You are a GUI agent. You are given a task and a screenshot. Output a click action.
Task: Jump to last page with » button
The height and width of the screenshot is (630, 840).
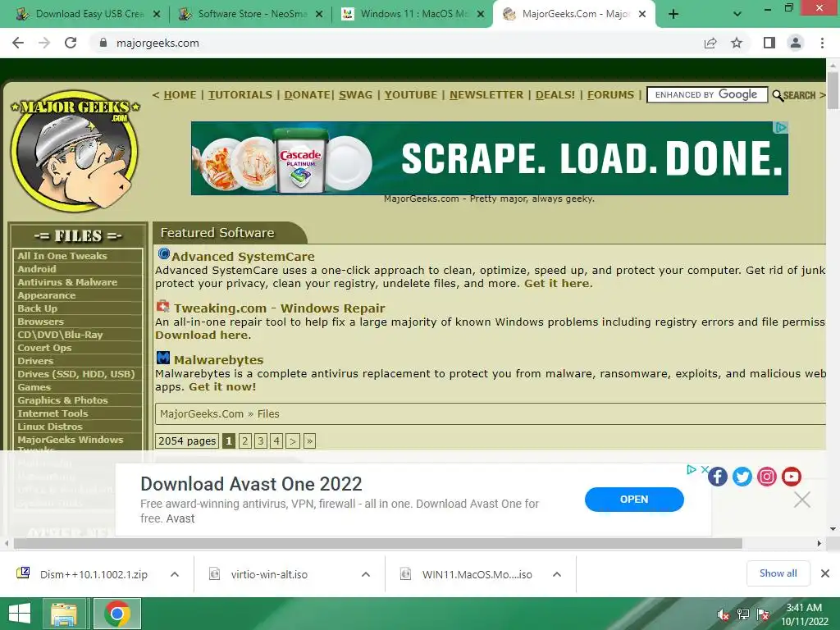tap(309, 441)
